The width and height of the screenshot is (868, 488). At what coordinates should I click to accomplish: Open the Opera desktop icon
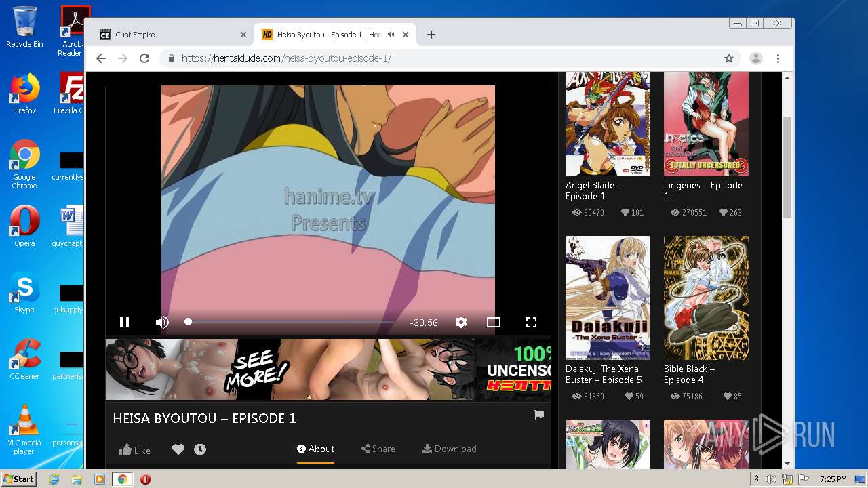tap(24, 226)
